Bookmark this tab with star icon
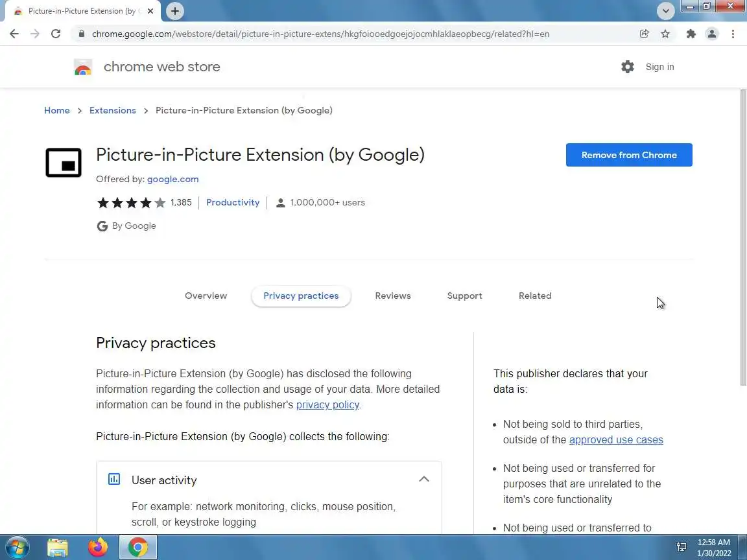Viewport: 747px width, 560px height. (x=665, y=34)
